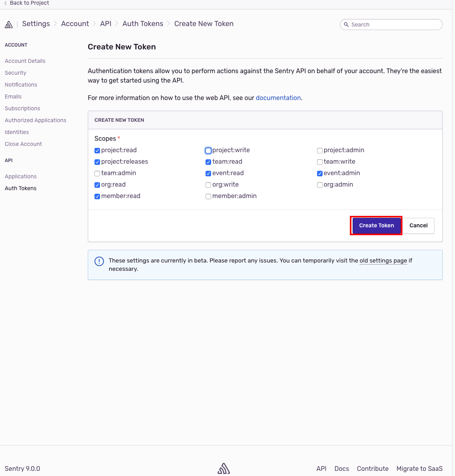Visit the old settings page link
The width and height of the screenshot is (455, 476).
pos(383,261)
